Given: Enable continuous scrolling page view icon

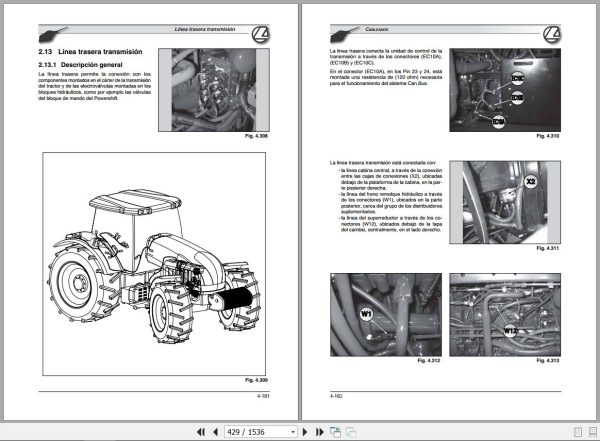Looking at the screenshot, I should [593, 432].
